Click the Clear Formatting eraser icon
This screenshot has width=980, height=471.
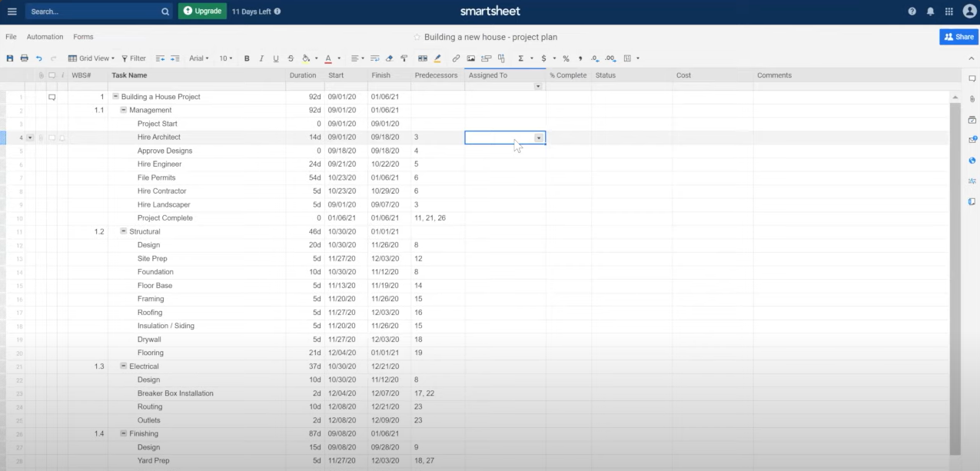tap(389, 58)
